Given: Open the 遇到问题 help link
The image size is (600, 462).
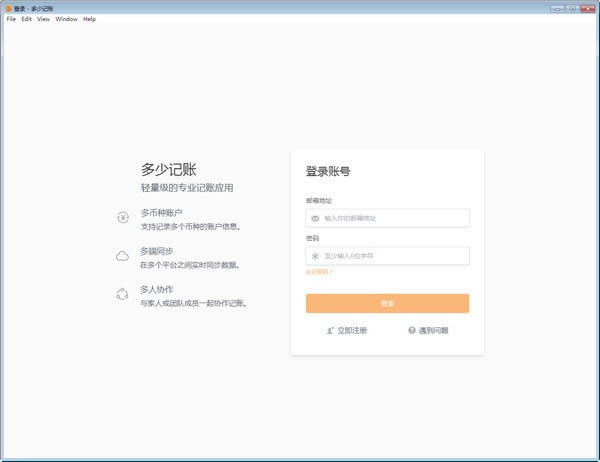Looking at the screenshot, I should [433, 330].
